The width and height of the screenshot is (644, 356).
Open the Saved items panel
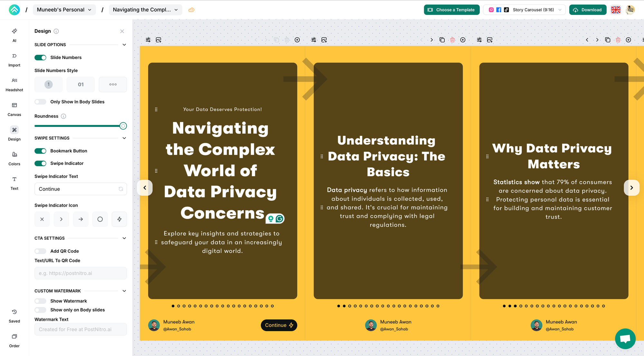point(14,316)
